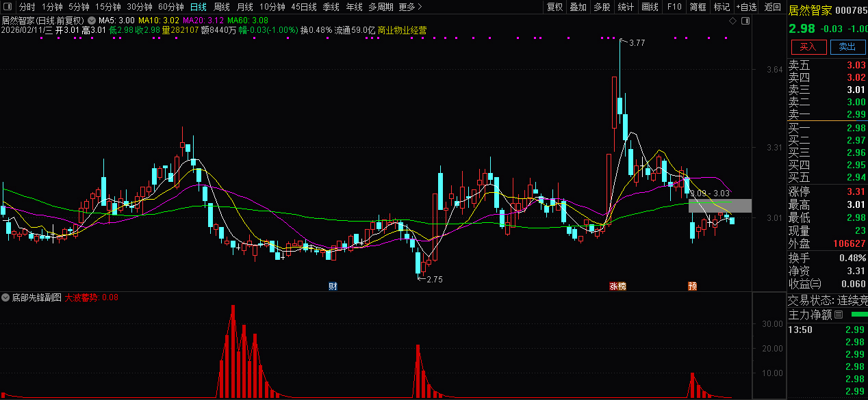The image size is (868, 400).
Task: Click the 卖四 price 3.02 row
Action: point(828,77)
